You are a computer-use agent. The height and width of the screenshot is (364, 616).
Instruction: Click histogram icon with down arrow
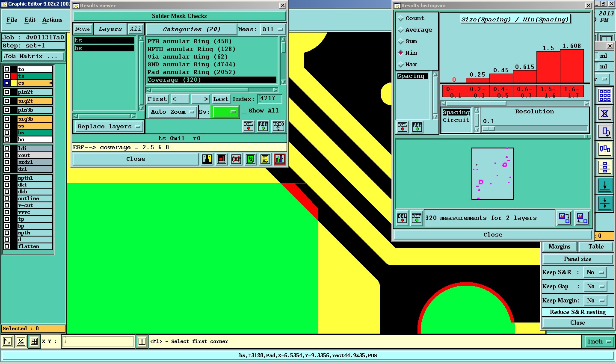point(564,218)
